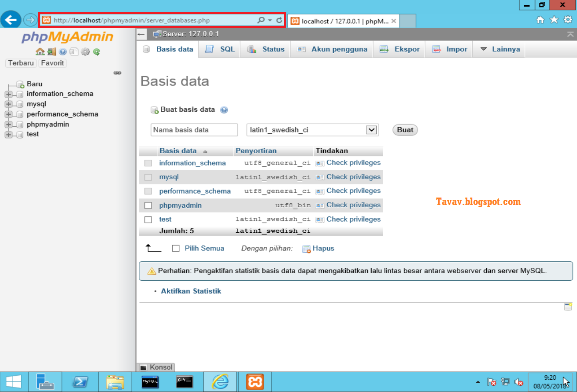Click the Nama basis data input field
577x392 pixels.
pyautogui.click(x=194, y=130)
